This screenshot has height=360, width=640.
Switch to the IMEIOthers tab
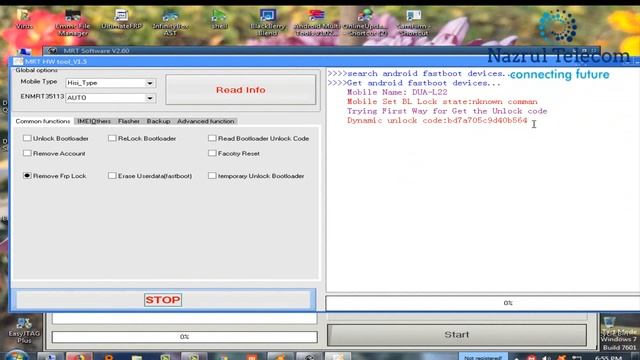(94, 121)
